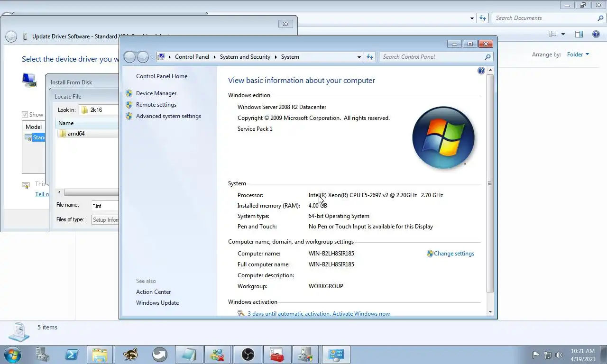Screen dimensions: 607x364
Task: Open Windows Update under See also
Action: click(x=157, y=303)
